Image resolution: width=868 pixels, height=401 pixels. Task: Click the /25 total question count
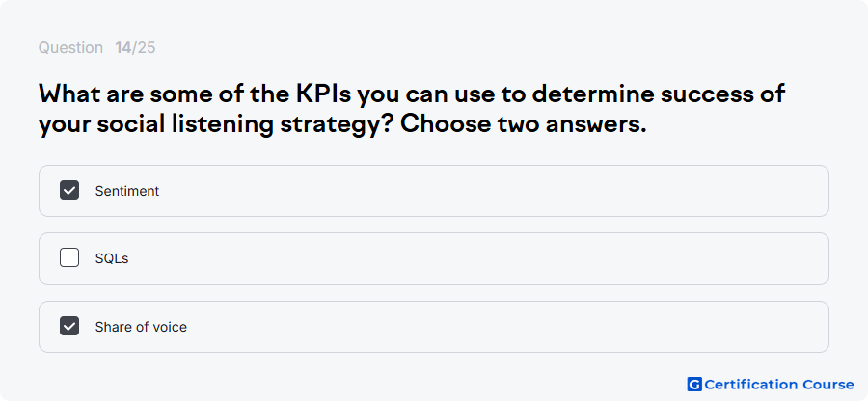coord(144,48)
